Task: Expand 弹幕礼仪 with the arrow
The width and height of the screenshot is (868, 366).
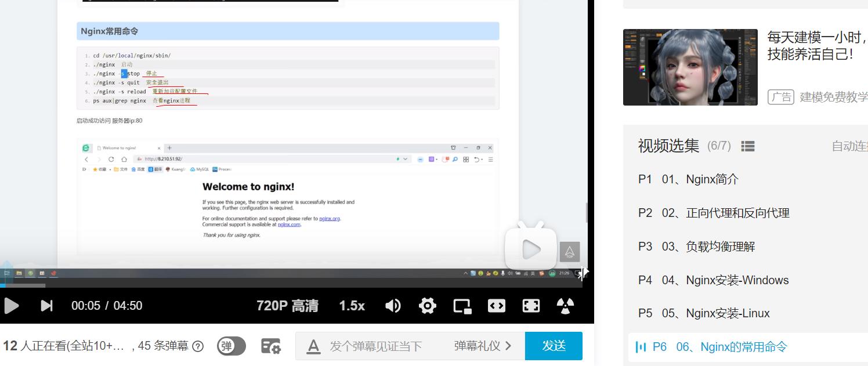Action: tap(483, 346)
